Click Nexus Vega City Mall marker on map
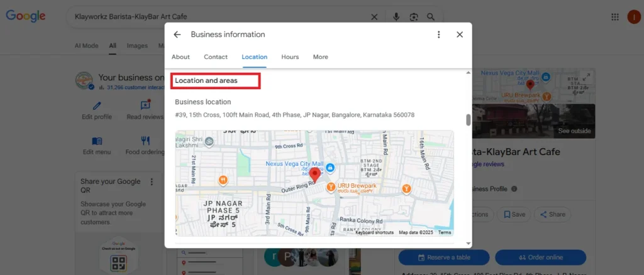 (x=331, y=167)
